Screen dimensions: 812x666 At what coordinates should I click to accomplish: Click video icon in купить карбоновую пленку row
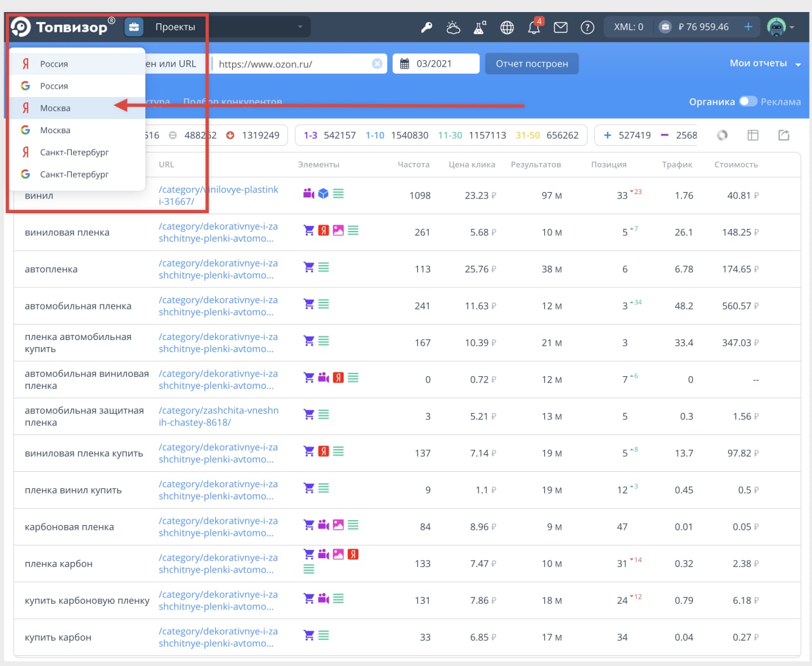(x=324, y=598)
